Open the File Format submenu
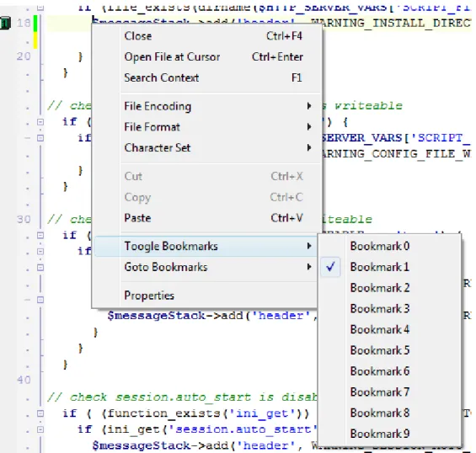This screenshot has height=453, width=476. point(206,127)
